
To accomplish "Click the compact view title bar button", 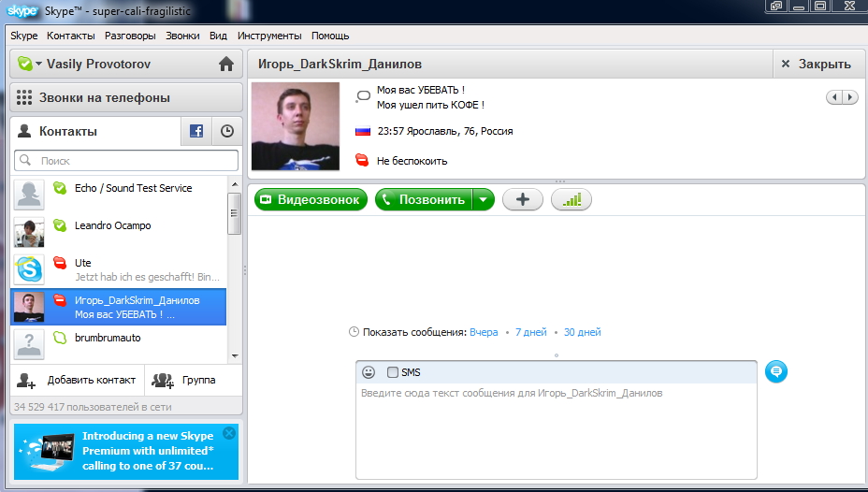I will pos(776,7).
